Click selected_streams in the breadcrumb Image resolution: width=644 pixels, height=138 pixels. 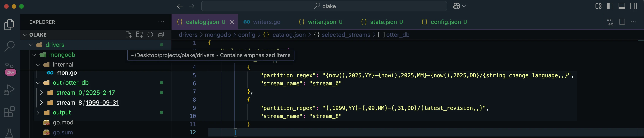[346, 35]
